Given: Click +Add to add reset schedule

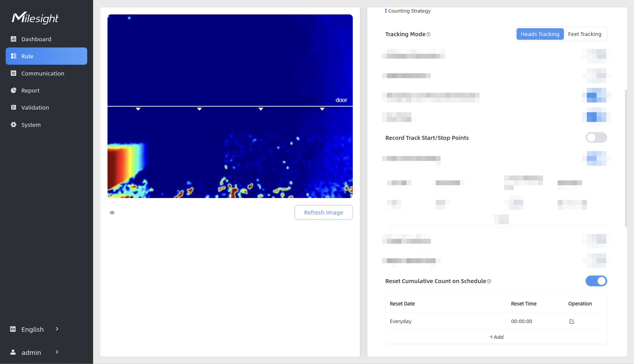Looking at the screenshot, I should [496, 337].
